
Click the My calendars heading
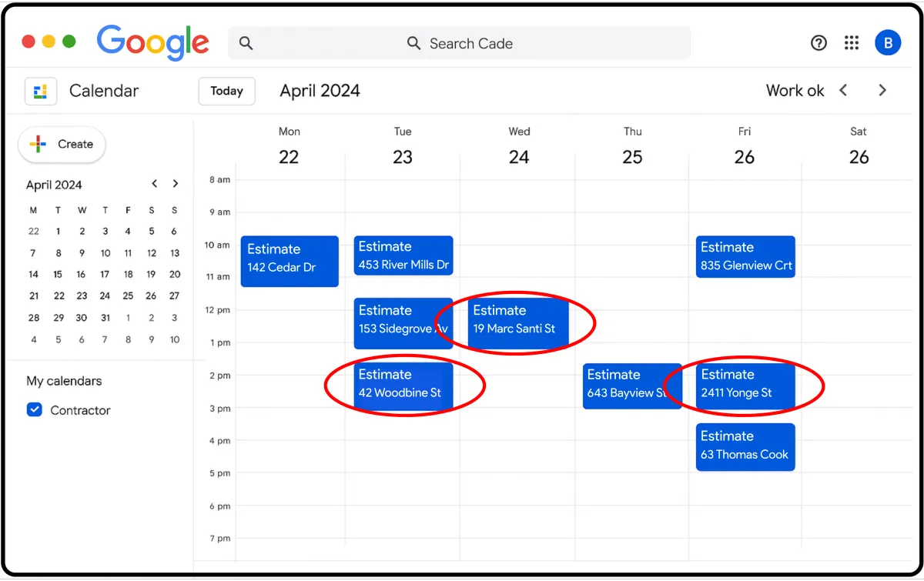(x=64, y=381)
